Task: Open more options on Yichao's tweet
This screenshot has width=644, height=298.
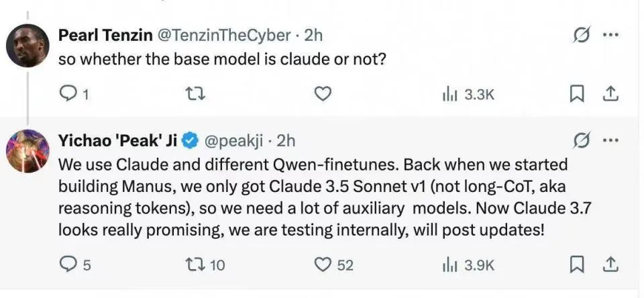Action: point(610,141)
